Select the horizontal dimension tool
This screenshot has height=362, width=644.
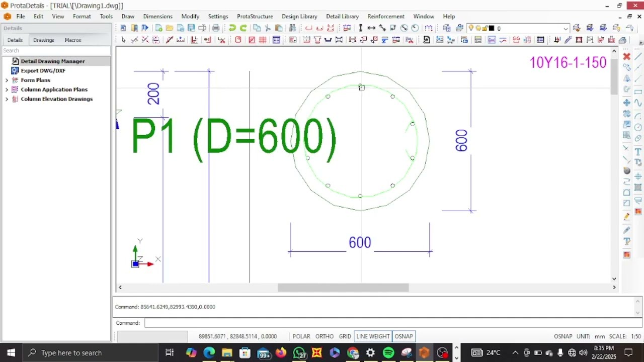(371, 28)
